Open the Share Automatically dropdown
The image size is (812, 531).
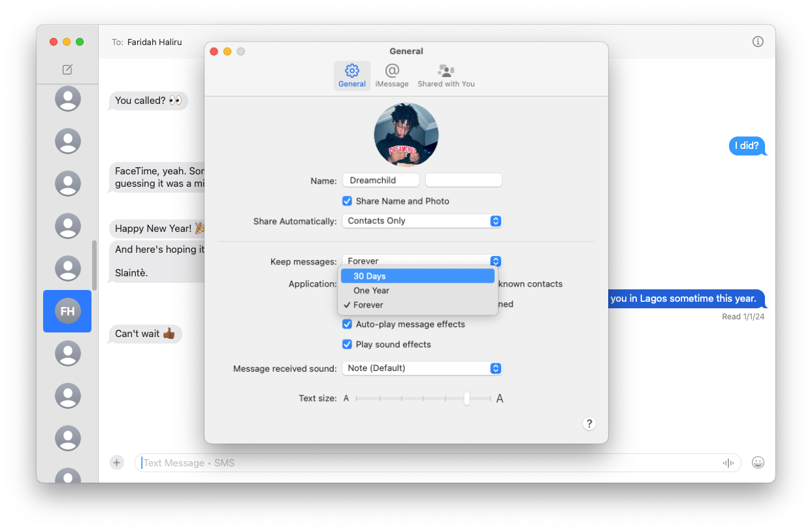tap(421, 221)
